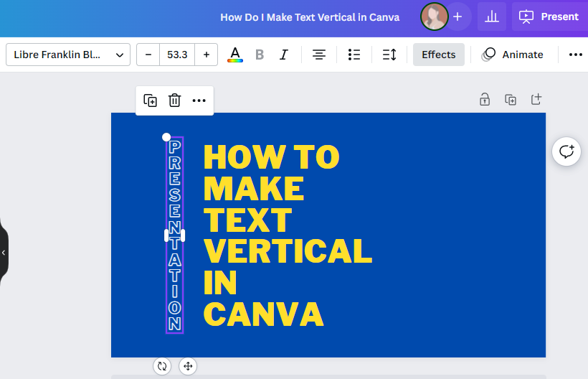
Task: Toggle the Effects panel button
Action: tap(438, 55)
